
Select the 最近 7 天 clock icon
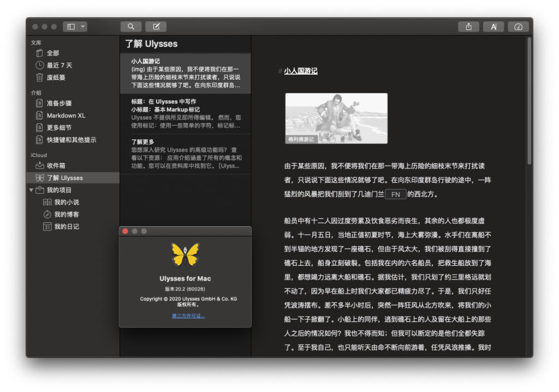39,66
